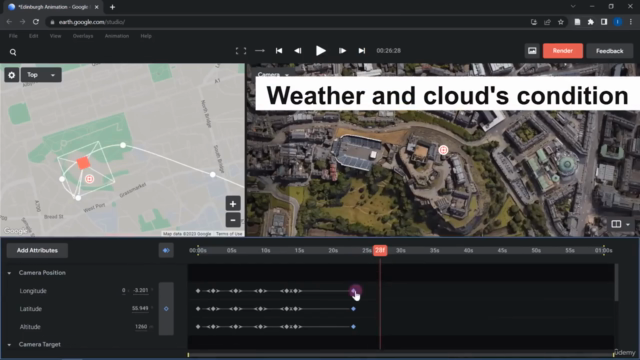Open the Terms of Use map link
The image size is (640, 360).
[229, 234]
